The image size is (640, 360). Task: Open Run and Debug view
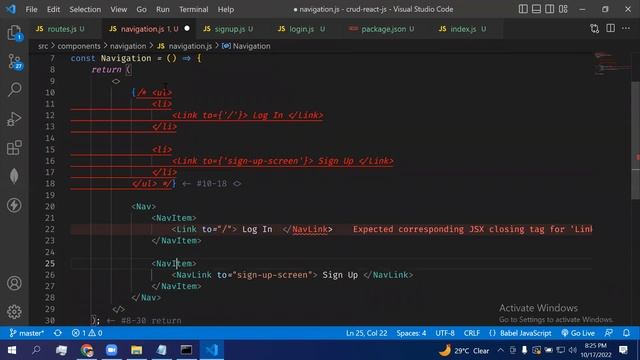coord(14,119)
